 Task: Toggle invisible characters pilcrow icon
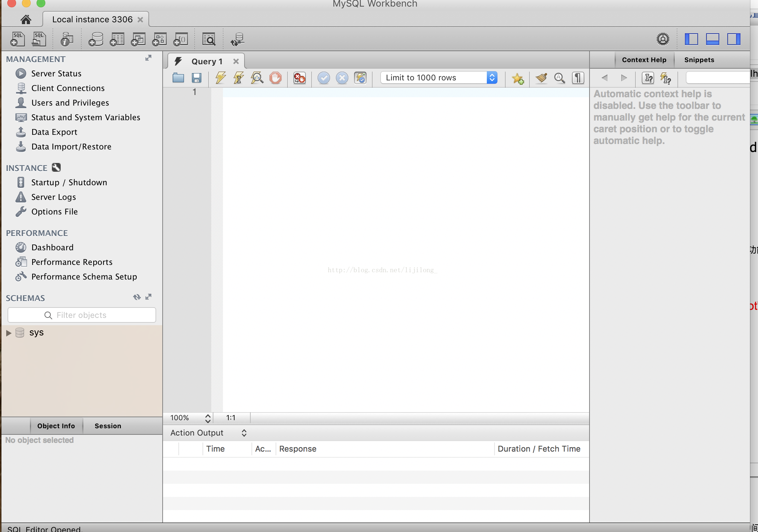578,78
